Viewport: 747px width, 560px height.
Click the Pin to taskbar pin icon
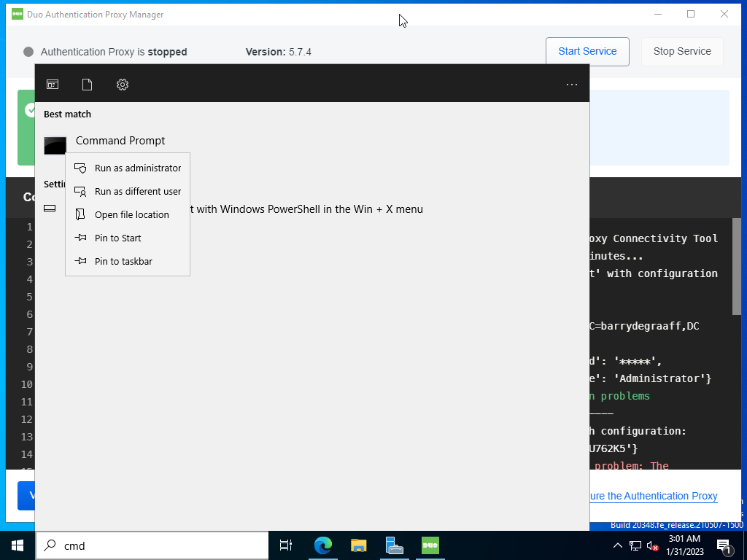pyautogui.click(x=80, y=261)
